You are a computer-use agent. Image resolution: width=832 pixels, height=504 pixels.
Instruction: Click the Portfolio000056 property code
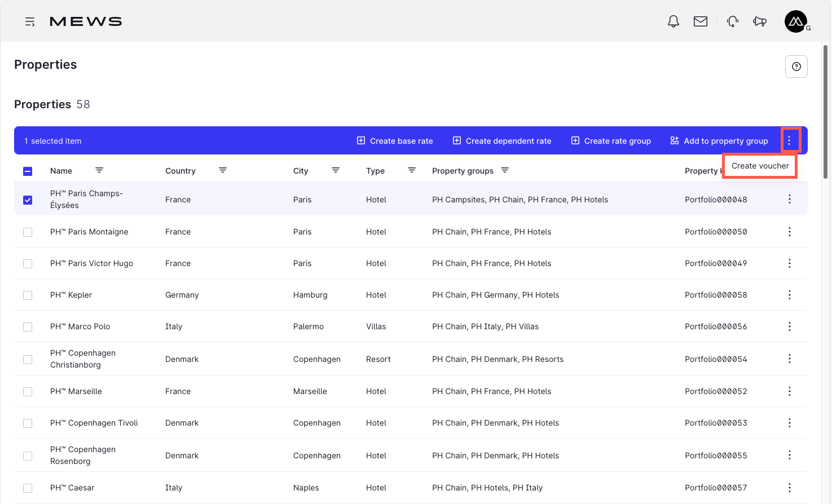pyautogui.click(x=716, y=326)
